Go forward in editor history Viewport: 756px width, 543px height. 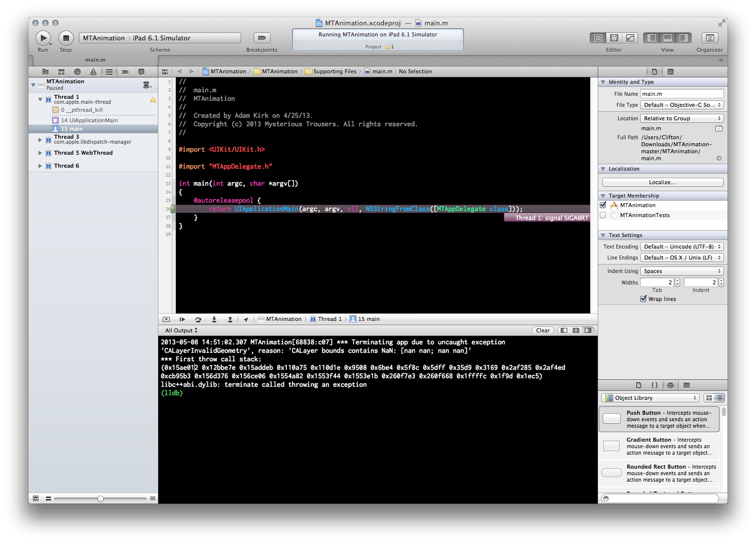click(191, 71)
